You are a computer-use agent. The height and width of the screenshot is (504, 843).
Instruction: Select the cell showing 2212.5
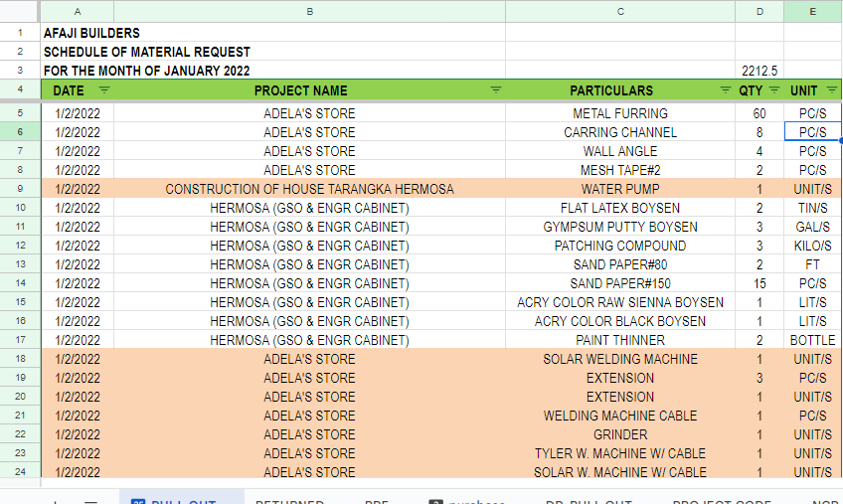coord(759,71)
